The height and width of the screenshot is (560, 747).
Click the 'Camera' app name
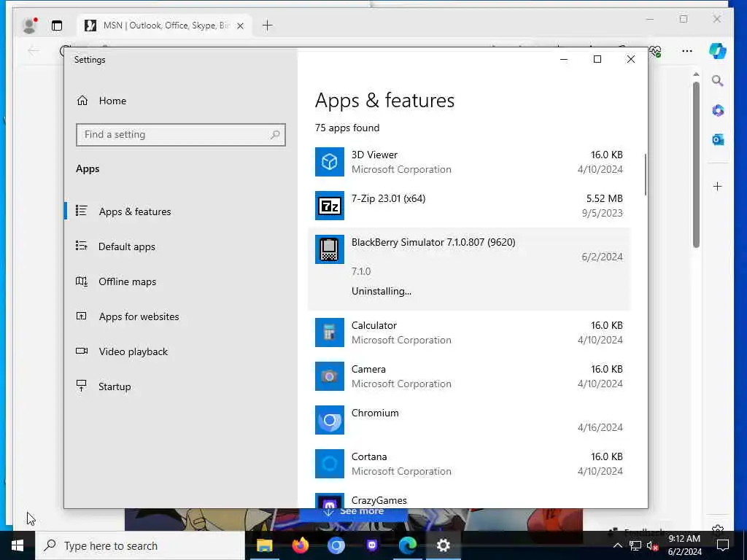click(368, 369)
